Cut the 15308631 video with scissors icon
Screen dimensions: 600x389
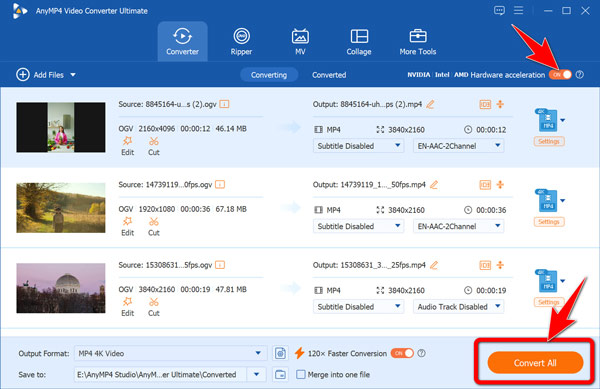[x=154, y=306]
